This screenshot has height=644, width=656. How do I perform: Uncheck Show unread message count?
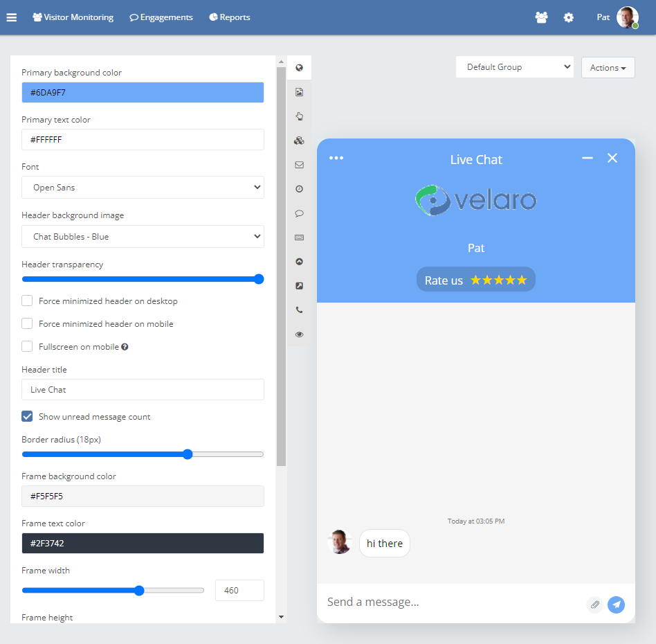27,416
